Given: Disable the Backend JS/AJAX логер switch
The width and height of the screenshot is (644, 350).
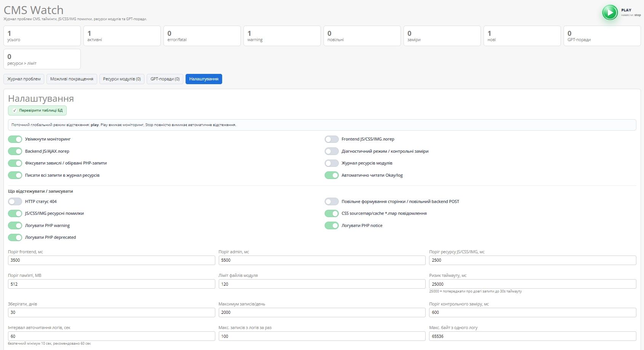Looking at the screenshot, I should click(x=15, y=151).
